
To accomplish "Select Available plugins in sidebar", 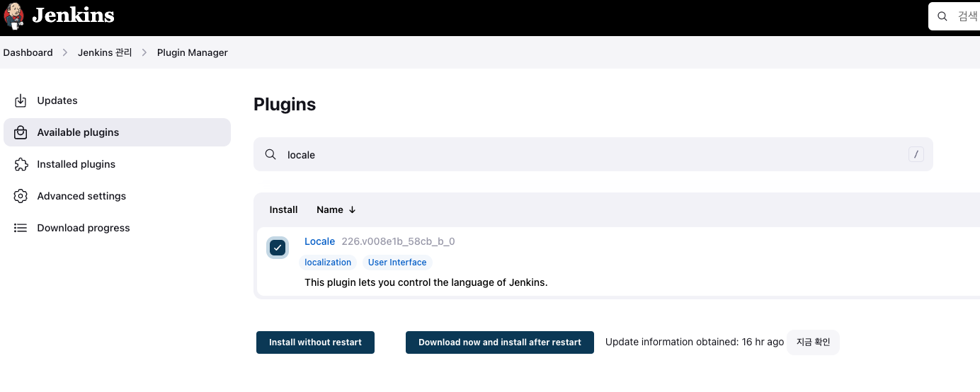I will pos(117,132).
